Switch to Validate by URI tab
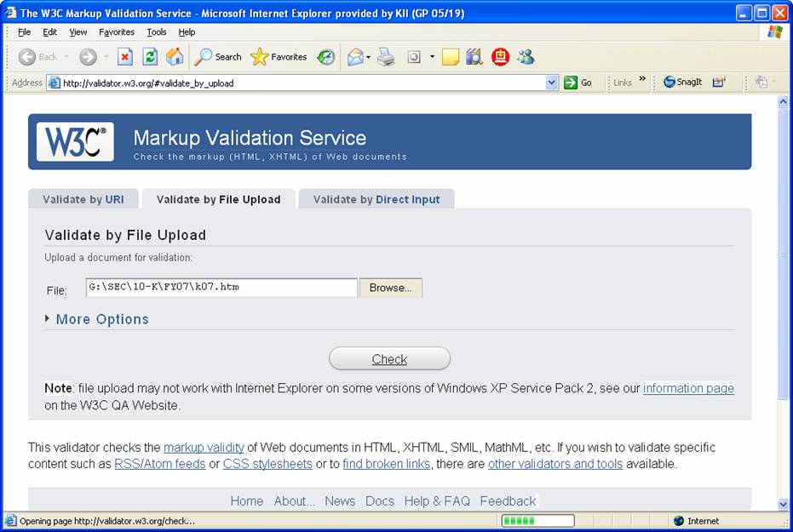 (83, 199)
